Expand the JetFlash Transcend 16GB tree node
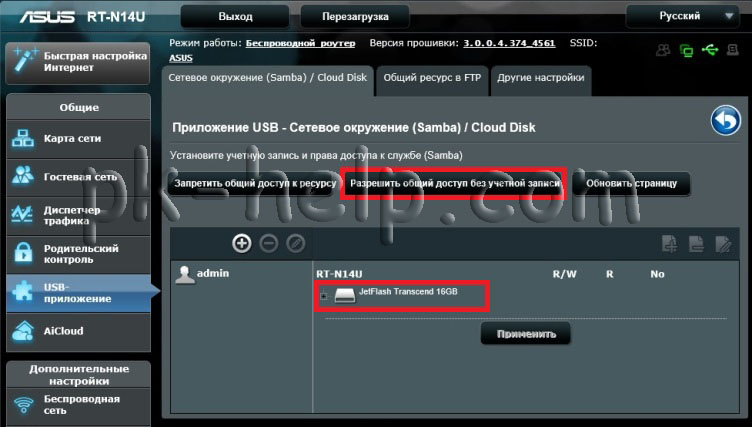752x427 pixels. coord(324,296)
